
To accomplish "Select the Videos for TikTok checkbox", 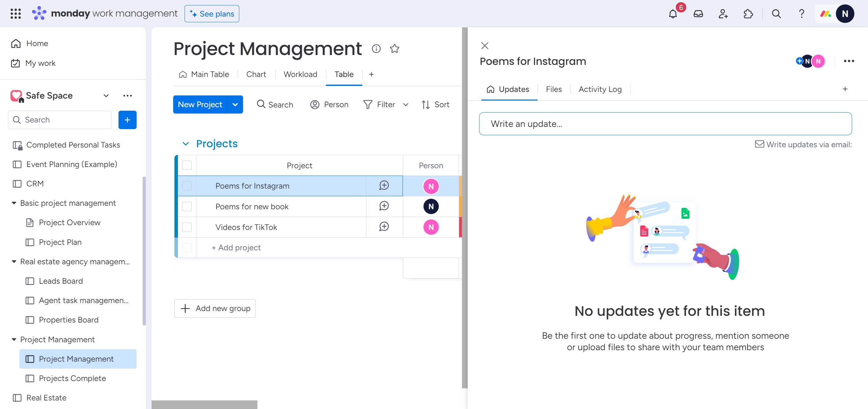I will click(187, 227).
